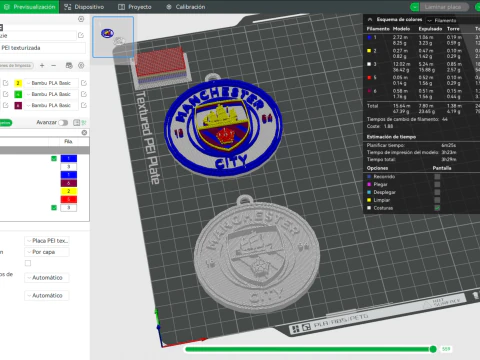
Task: Click the maroon 6 cell in Fila column
Action: click(x=69, y=183)
